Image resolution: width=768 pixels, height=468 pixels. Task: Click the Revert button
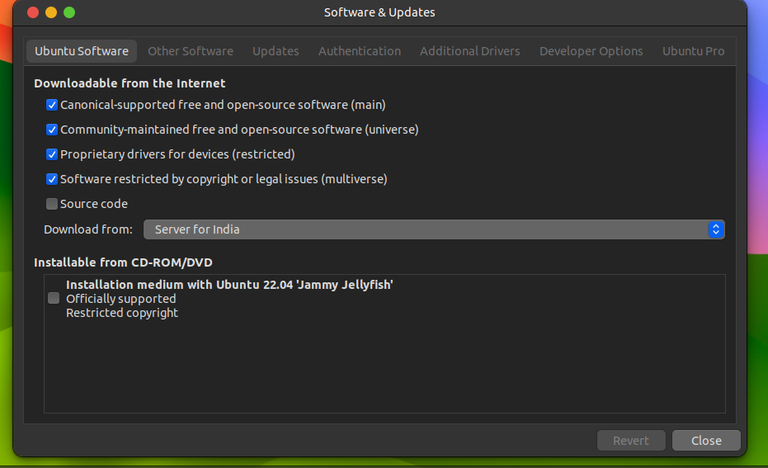[631, 440]
